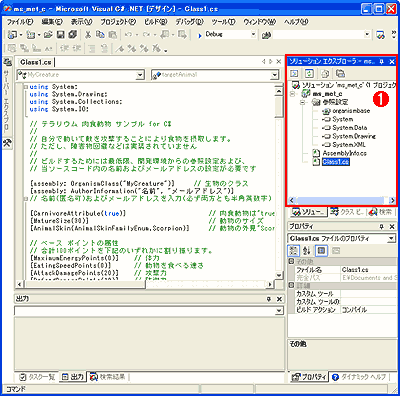400x396 pixels.
Task: Open the Debug configuration dropdown
Action: (x=253, y=35)
